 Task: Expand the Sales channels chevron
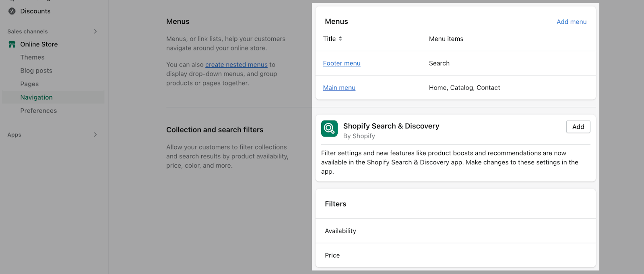(x=95, y=31)
